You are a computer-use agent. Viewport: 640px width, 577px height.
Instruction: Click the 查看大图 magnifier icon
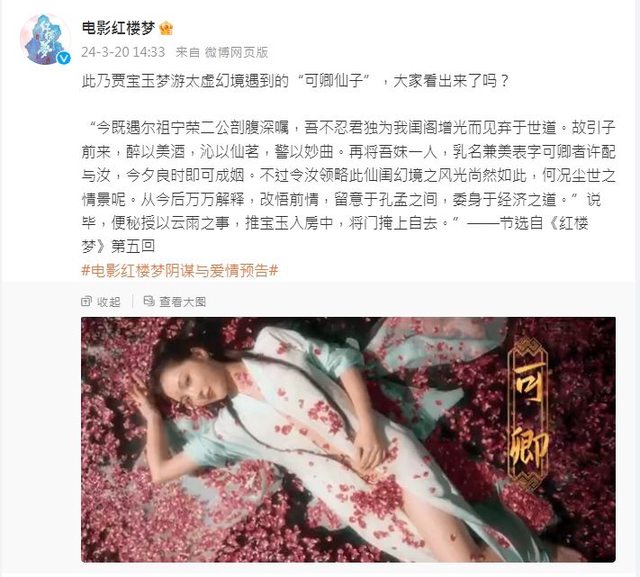tap(149, 302)
